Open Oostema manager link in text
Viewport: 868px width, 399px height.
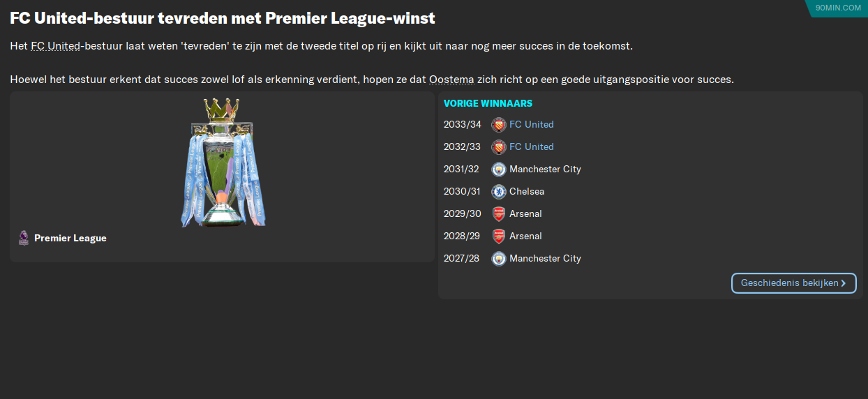point(451,80)
